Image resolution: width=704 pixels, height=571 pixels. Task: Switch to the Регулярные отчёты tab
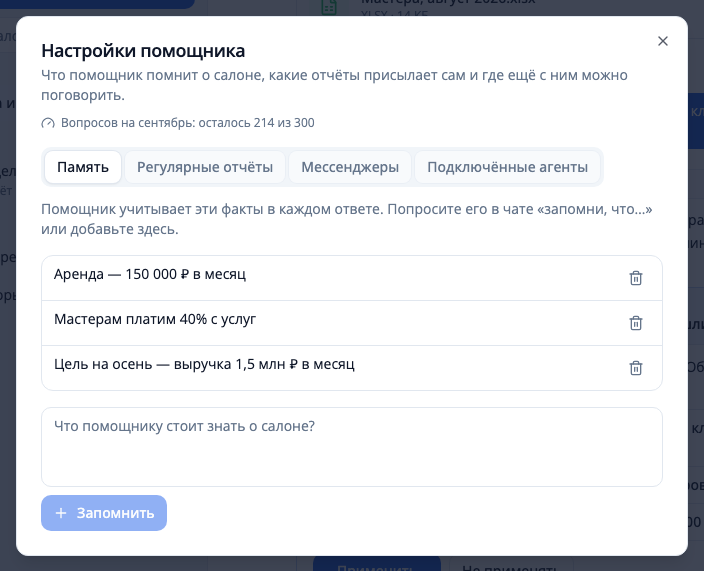(x=205, y=167)
